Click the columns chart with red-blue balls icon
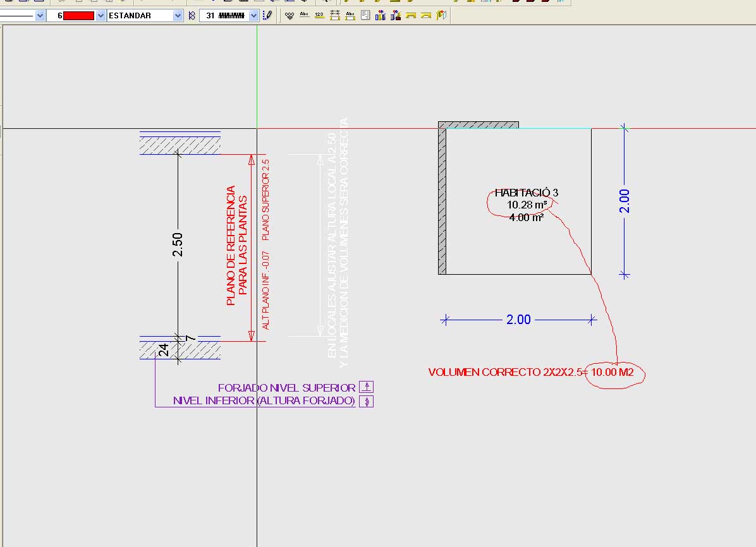This screenshot has height=547, width=756. (x=381, y=15)
